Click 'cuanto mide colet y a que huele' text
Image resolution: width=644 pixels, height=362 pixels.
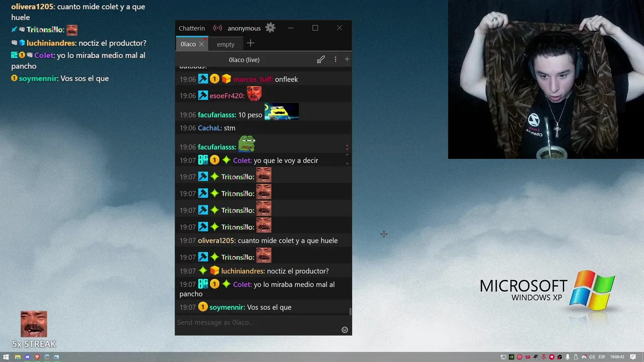[x=288, y=240]
